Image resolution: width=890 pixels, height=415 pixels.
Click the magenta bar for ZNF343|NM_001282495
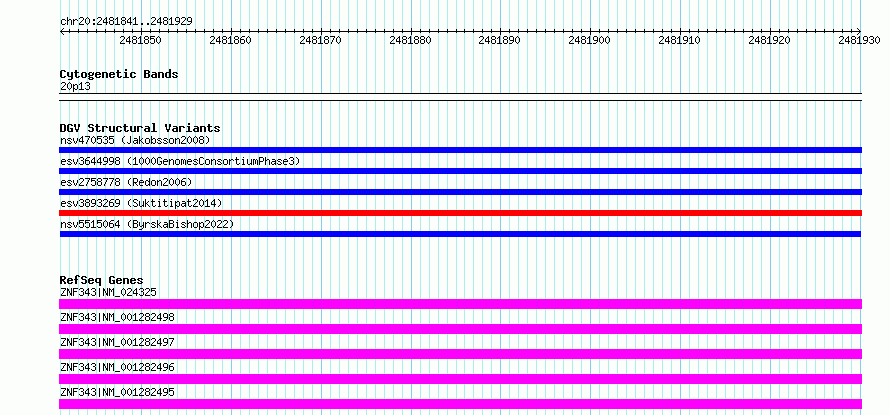coord(460,404)
